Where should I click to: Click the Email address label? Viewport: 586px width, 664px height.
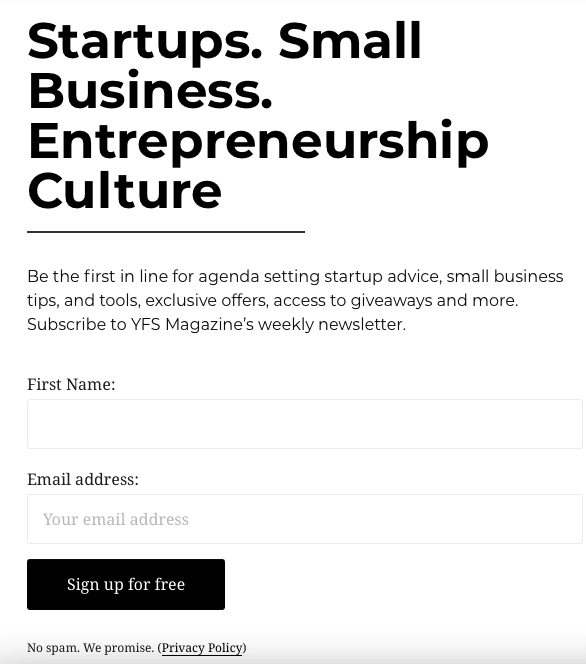coord(83,479)
